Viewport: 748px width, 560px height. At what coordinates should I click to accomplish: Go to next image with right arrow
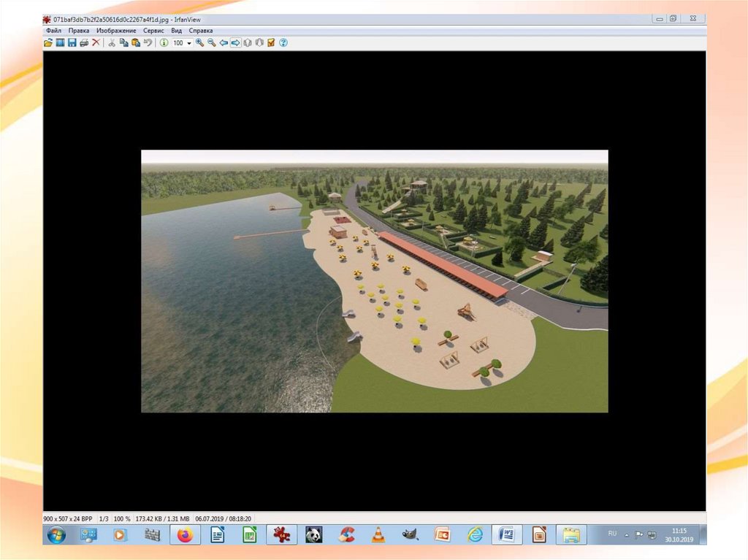236,43
